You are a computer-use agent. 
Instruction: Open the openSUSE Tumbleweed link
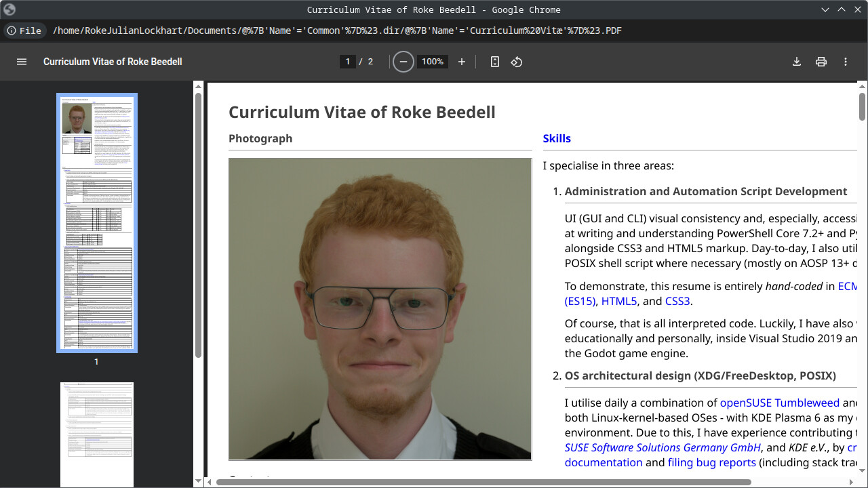tap(780, 403)
